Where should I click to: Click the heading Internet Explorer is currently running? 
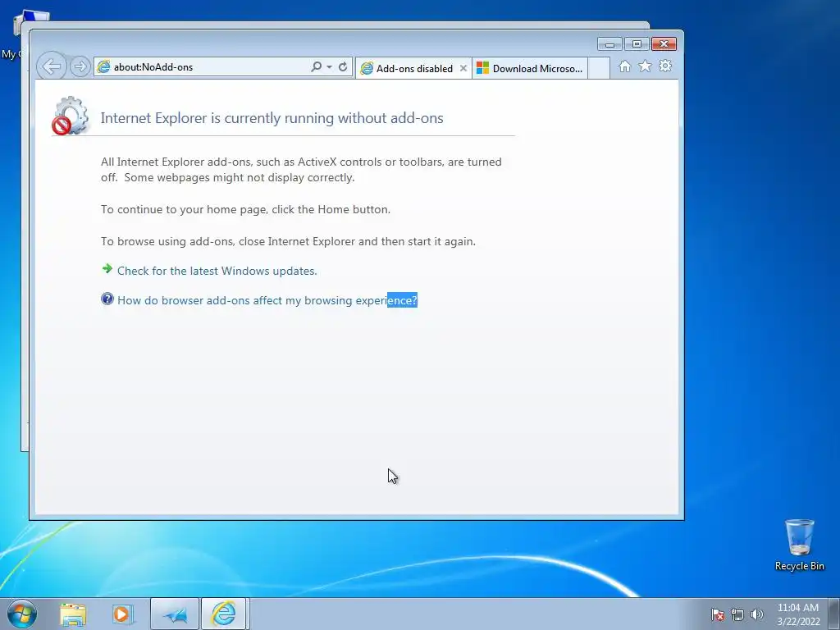tap(272, 118)
